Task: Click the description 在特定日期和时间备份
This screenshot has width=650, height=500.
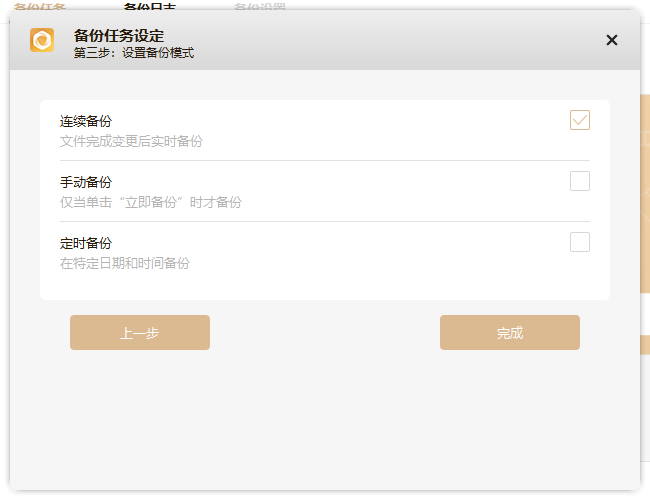Action: tap(125, 263)
